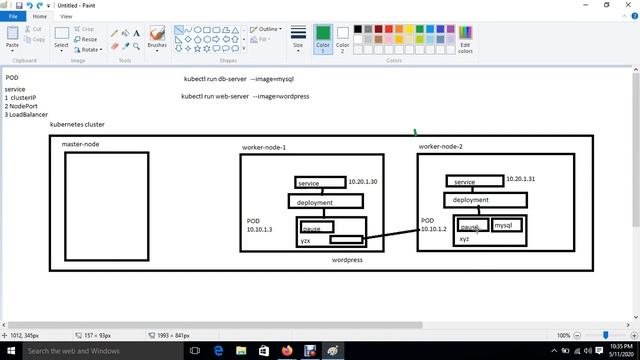640x360 pixels.
Task: Click the Redo arrow in title bar
Action: click(x=40, y=5)
